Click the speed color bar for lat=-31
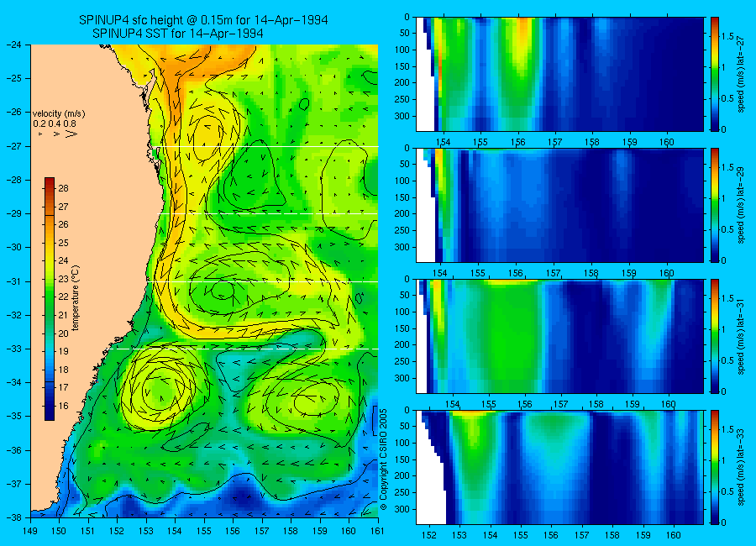 715,336
